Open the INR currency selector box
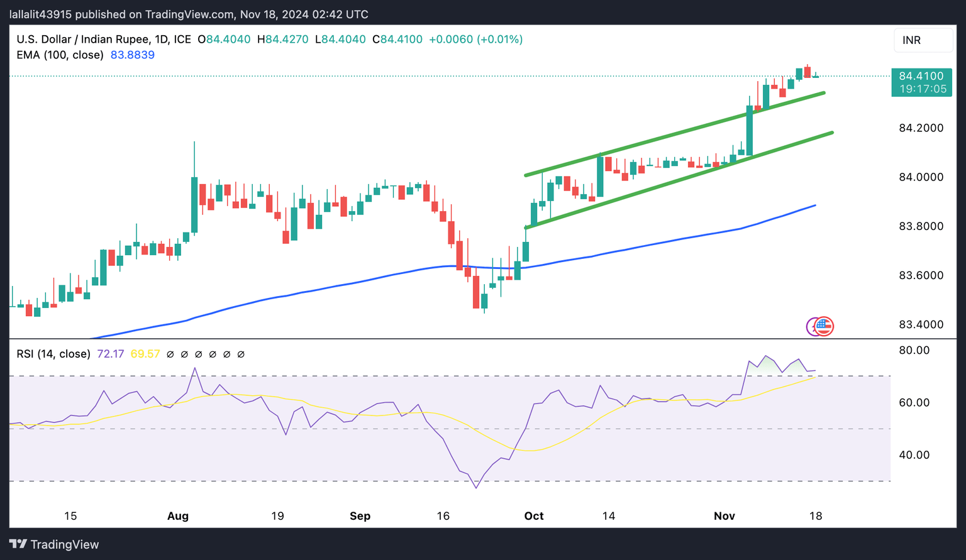The width and height of the screenshot is (966, 560). 923,40
